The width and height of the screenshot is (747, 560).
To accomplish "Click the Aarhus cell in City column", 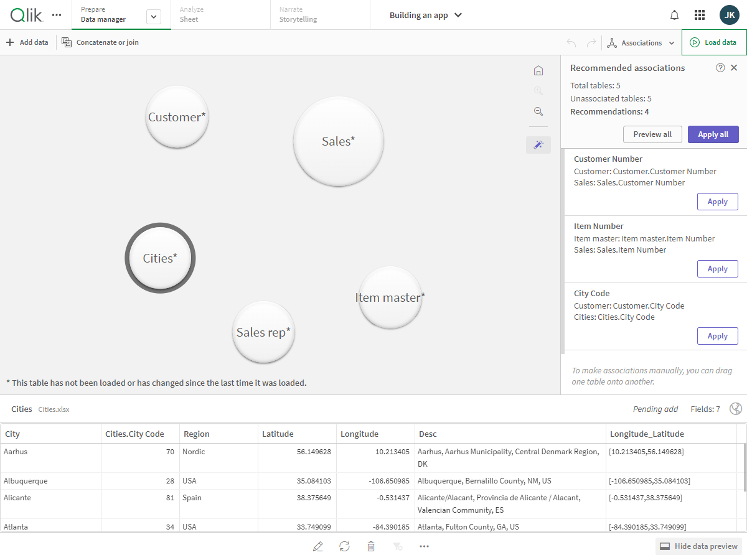I will pyautogui.click(x=50, y=457).
